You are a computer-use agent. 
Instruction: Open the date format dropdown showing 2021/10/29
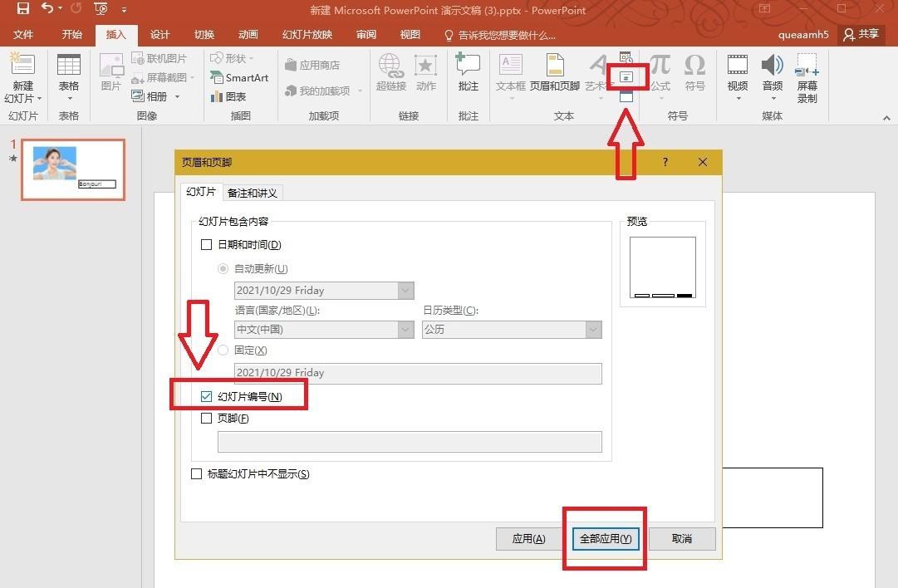pos(405,290)
